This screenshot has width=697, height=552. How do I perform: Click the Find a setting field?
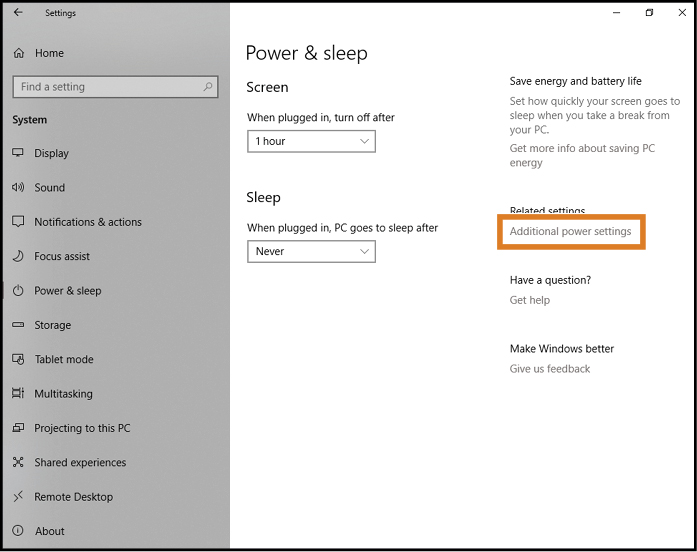click(x=116, y=87)
